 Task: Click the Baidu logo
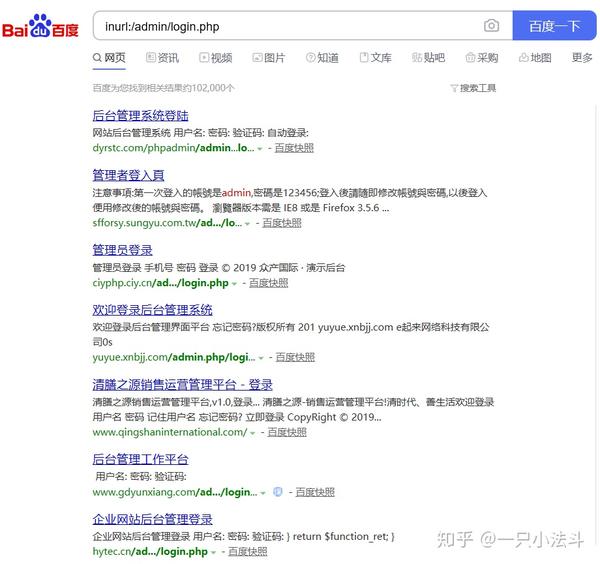[x=40, y=26]
